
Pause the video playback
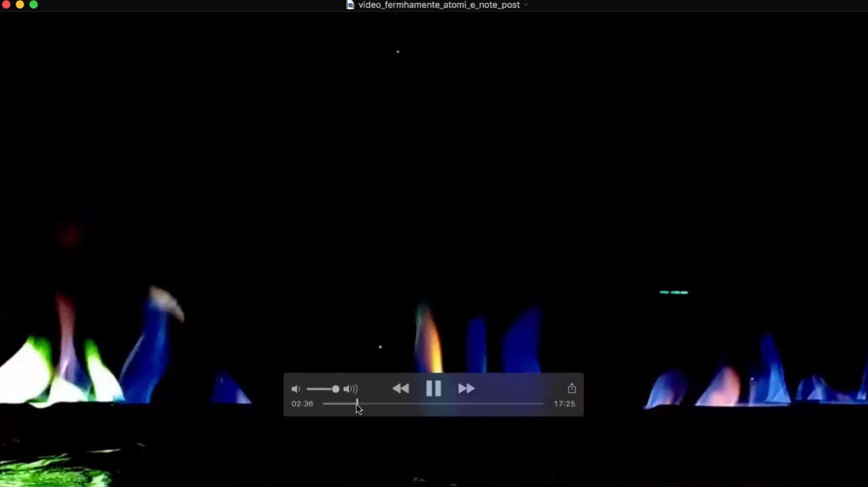[433, 388]
